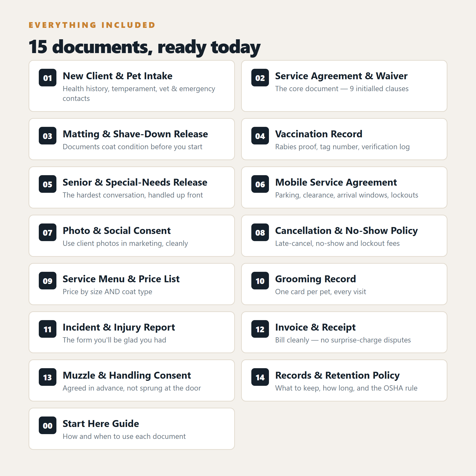Choose Muzzle & Handling Consent title
This screenshot has height=476, width=476.
point(127,375)
